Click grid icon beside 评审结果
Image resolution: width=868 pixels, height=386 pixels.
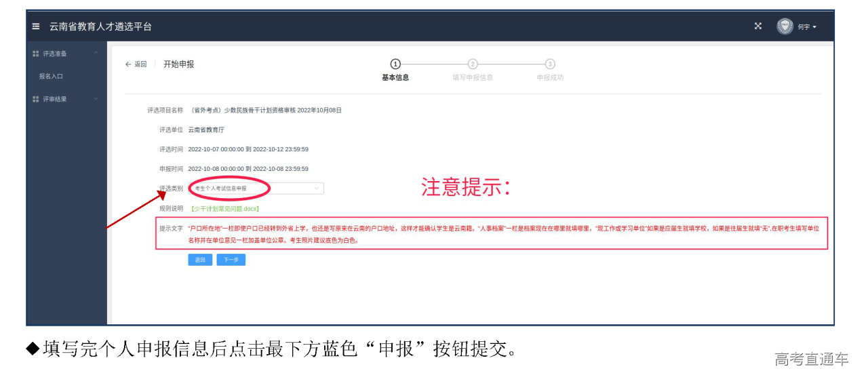click(36, 99)
